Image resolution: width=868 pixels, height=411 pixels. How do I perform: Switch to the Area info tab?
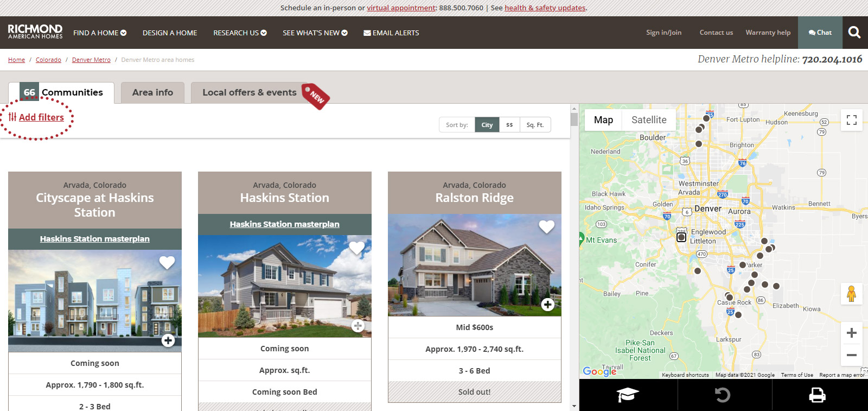(152, 93)
